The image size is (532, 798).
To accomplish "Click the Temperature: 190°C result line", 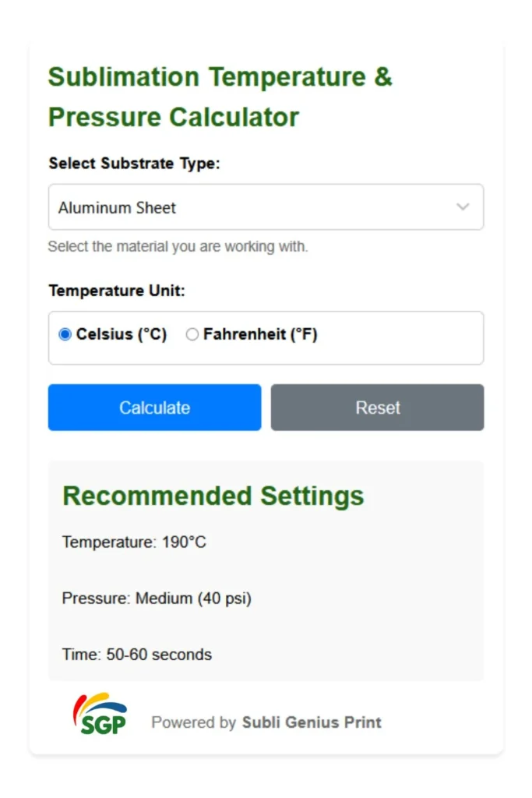I will click(x=134, y=542).
